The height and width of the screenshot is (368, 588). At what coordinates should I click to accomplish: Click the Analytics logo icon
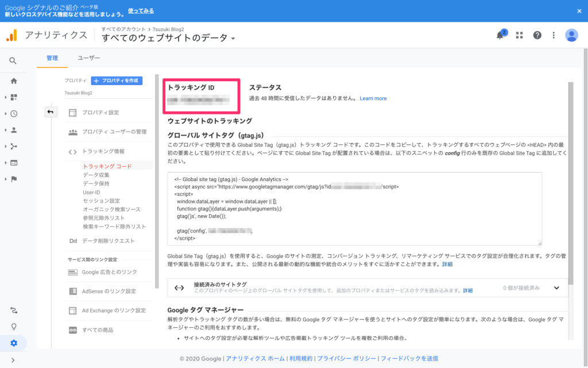[11, 35]
